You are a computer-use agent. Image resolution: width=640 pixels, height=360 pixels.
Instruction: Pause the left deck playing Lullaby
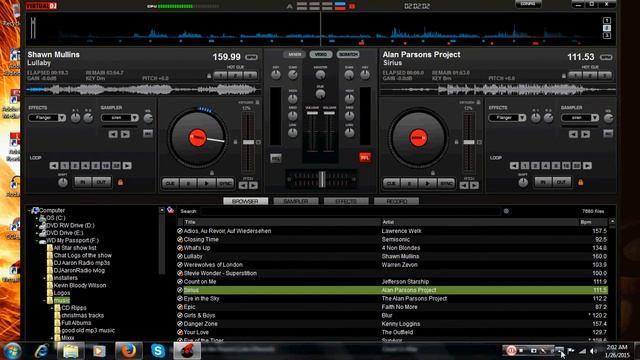189,184
